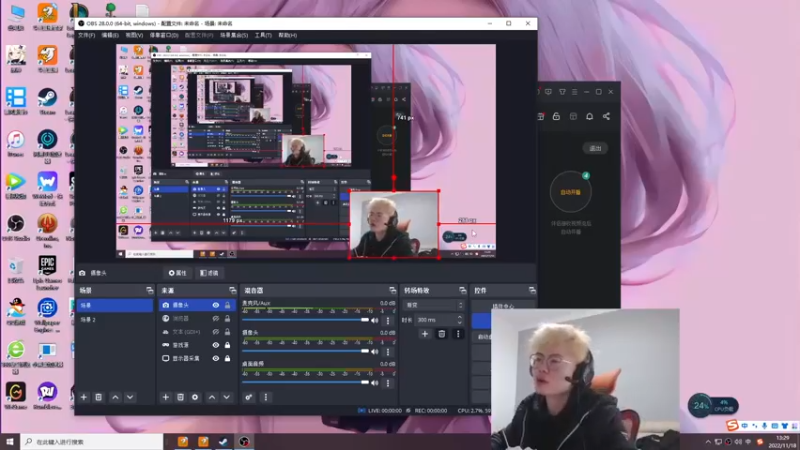Mute the 摄像头 audio speaker icon

(x=375, y=352)
